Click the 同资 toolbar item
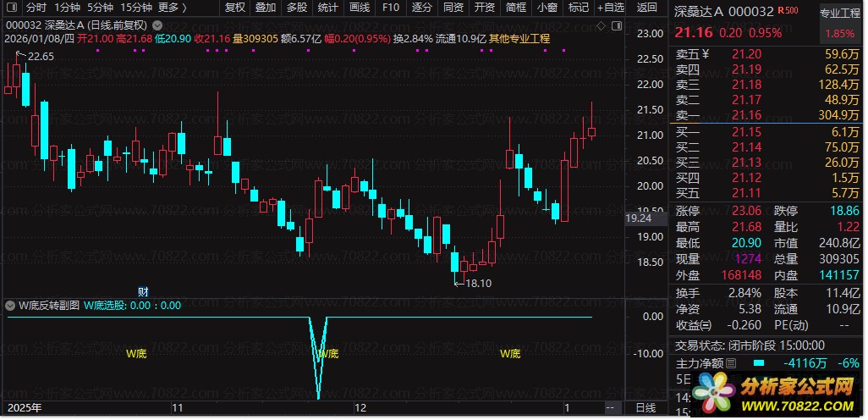Image resolution: width=868 pixels, height=420 pixels. pos(453,8)
